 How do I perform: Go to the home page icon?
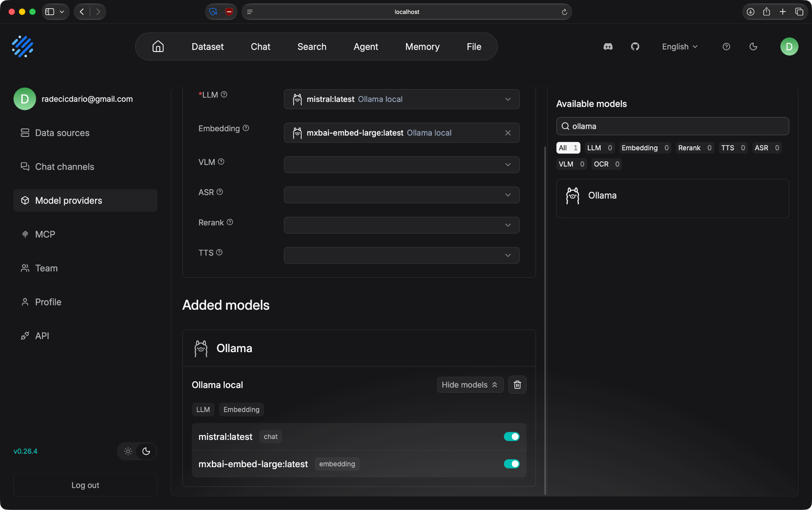(158, 46)
